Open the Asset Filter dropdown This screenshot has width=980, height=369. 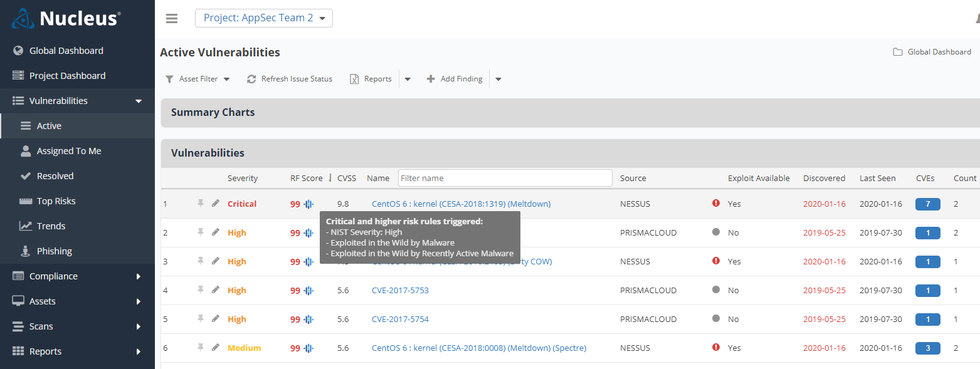click(198, 79)
